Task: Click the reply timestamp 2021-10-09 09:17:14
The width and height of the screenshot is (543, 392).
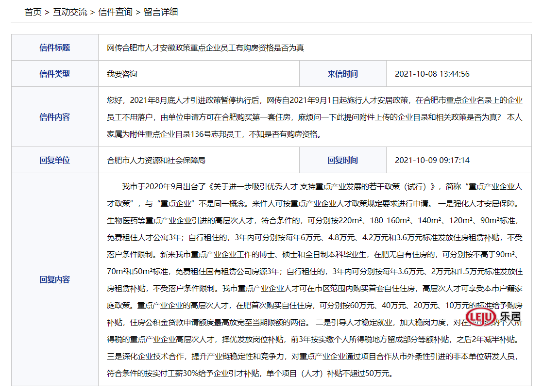Action: point(432,161)
